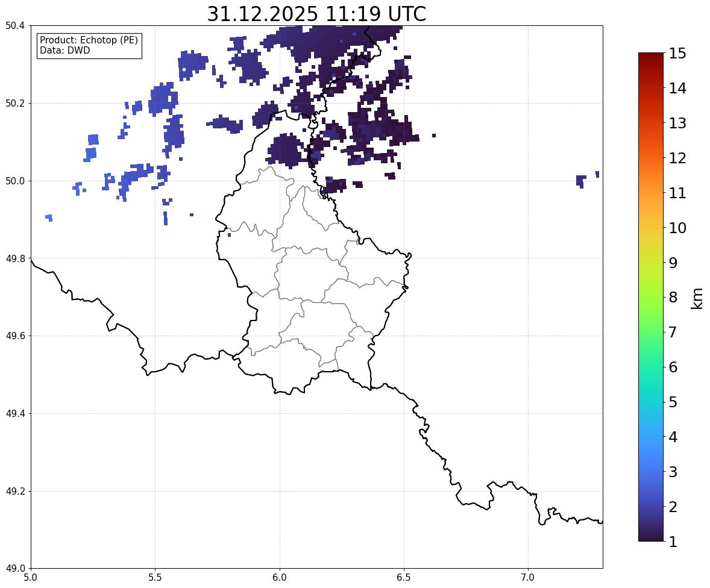Viewport: 710px width, 588px height.
Task: Click the y-axis label "49.0"
Action: tap(15, 569)
